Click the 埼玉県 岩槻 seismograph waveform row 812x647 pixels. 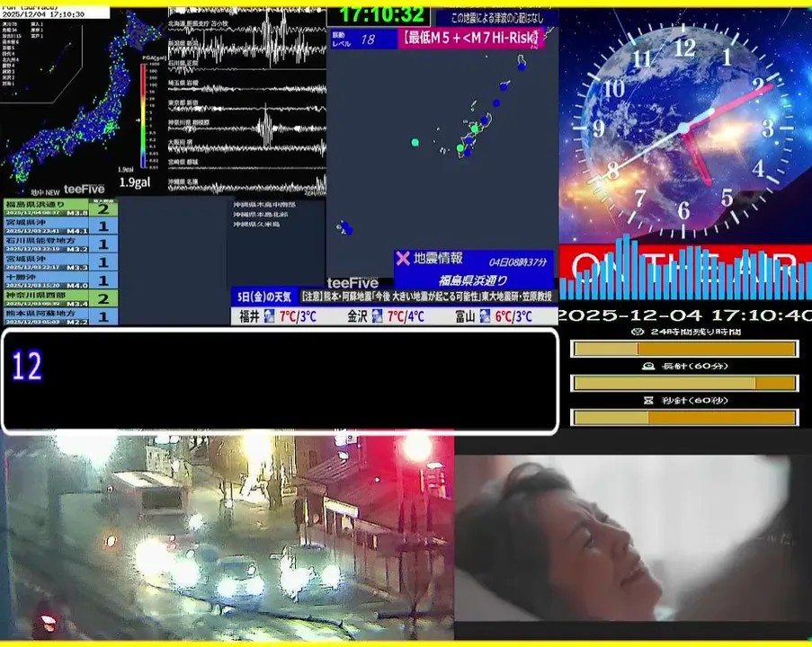pos(247,87)
